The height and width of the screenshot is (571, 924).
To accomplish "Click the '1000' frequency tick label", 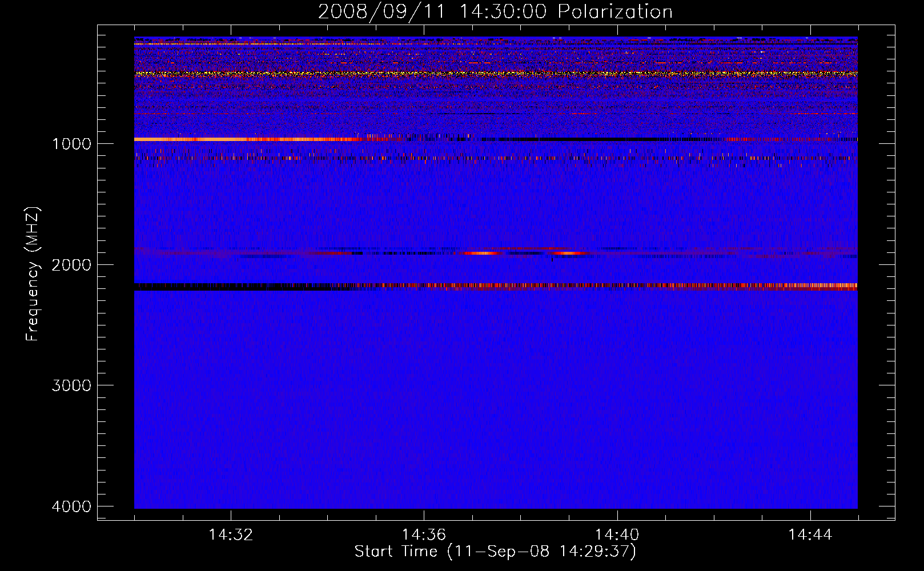I will pyautogui.click(x=71, y=143).
